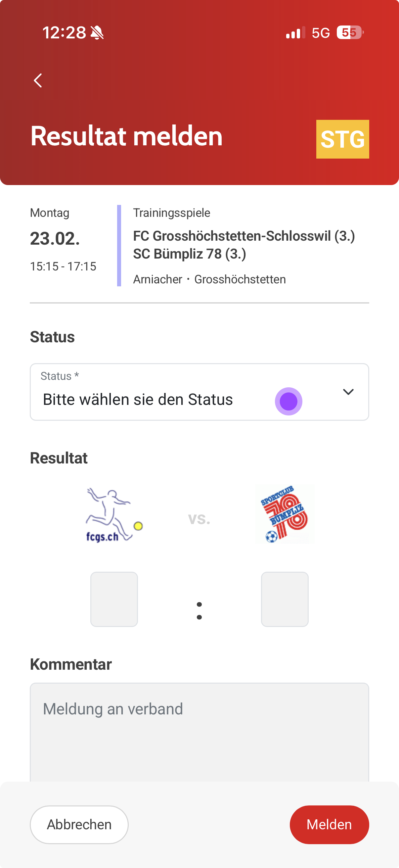399x868 pixels.
Task: Click the 'Meldung an verband' comment box
Action: pyautogui.click(x=199, y=731)
